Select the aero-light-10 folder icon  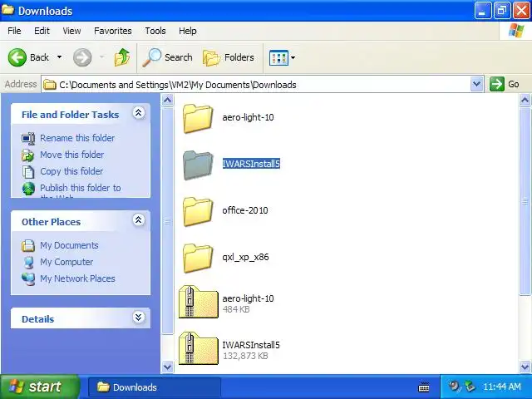pyautogui.click(x=198, y=118)
